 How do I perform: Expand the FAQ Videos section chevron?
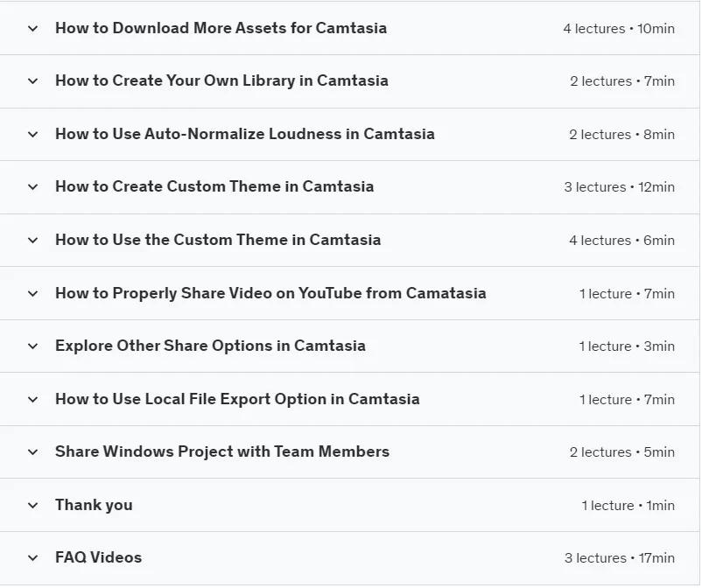[32, 558]
